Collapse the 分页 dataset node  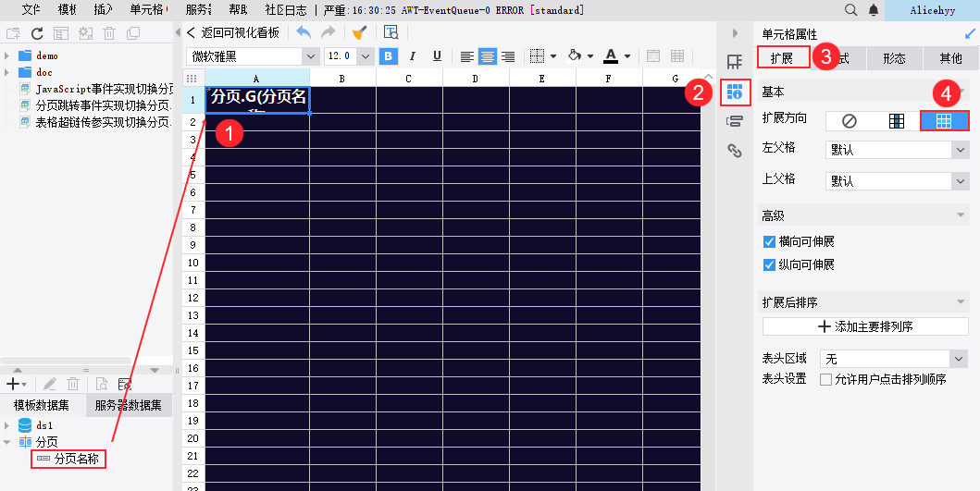[6, 442]
